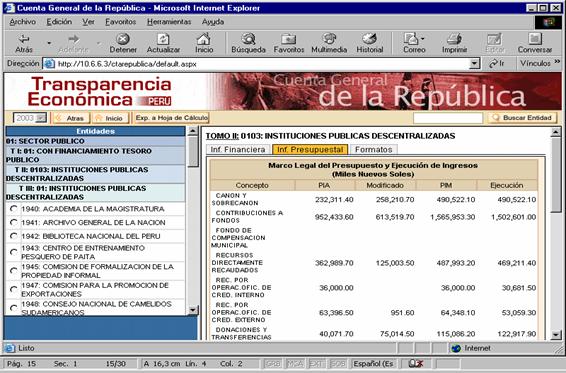Image resolution: width=566 pixels, height=373 pixels.
Task: Open the Atrás history dropdown arrow
Action: coord(49,43)
